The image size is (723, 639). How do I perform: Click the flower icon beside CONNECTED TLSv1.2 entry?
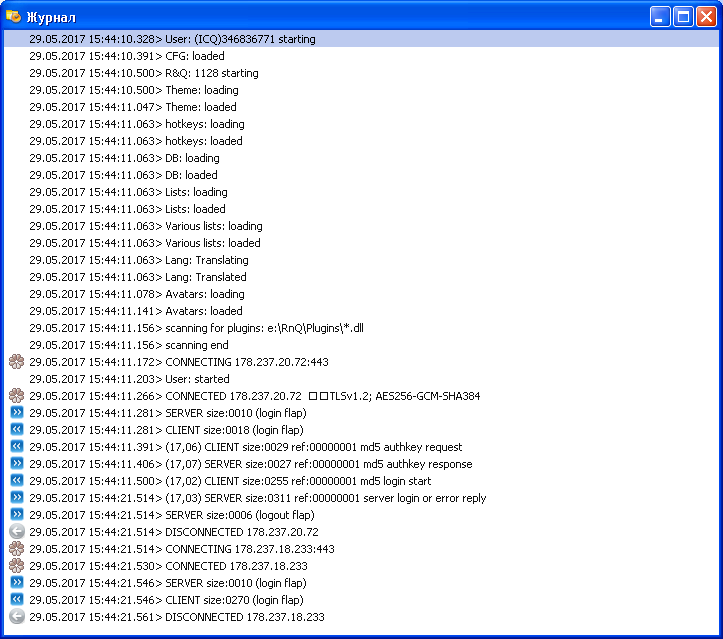15,396
